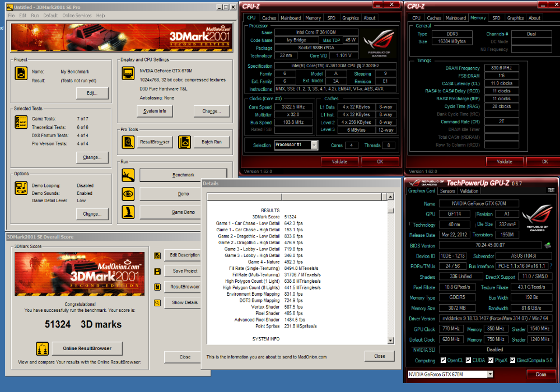The image size is (560, 392).
Task: Click Validate in left CPU-Z window
Action: [x=340, y=162]
